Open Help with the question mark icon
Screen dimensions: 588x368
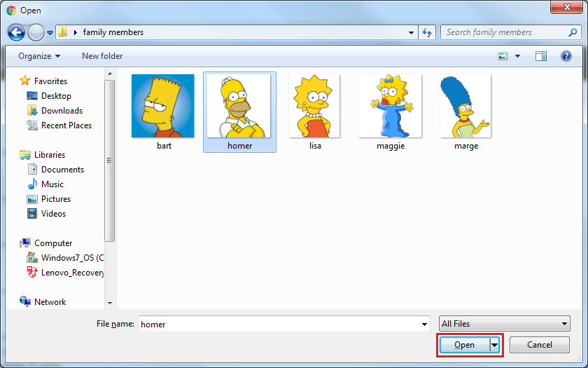pyautogui.click(x=566, y=56)
